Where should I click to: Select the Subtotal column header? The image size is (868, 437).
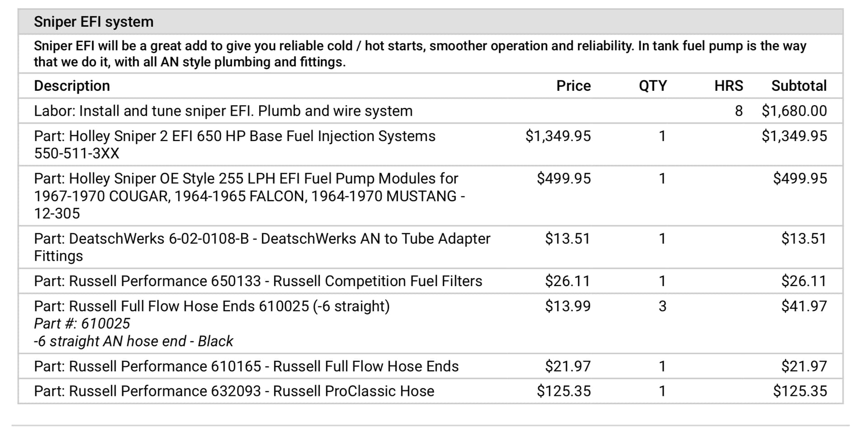(x=799, y=86)
